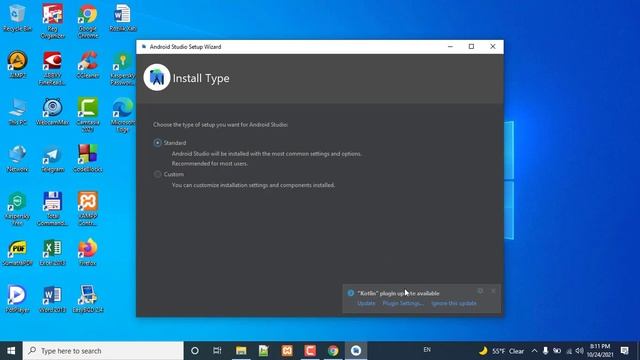
Task: Click the Setup Wizard title bar icon
Action: point(144,47)
